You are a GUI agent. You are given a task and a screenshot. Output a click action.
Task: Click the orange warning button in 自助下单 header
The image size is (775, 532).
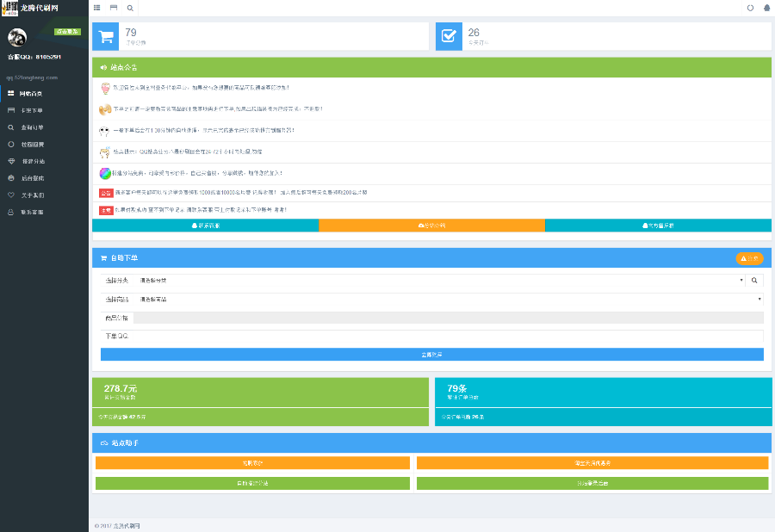[x=749, y=258]
